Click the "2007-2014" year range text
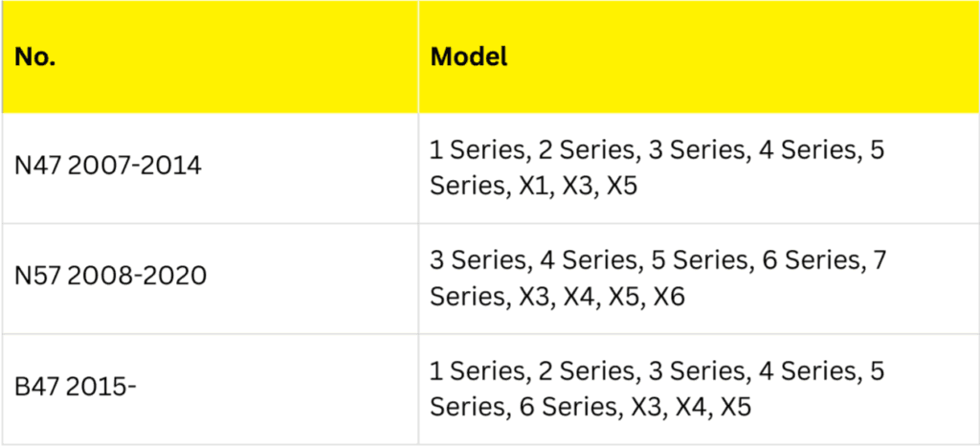 [136, 166]
